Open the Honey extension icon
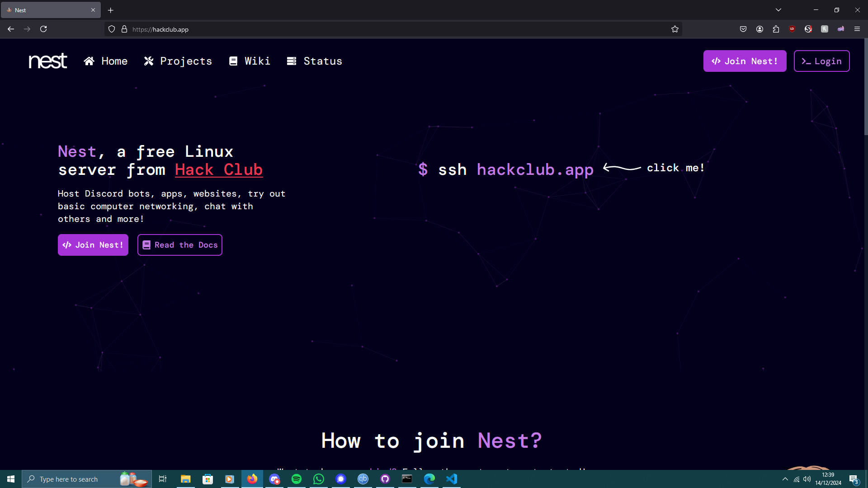Image resolution: width=868 pixels, height=488 pixels. tap(825, 29)
